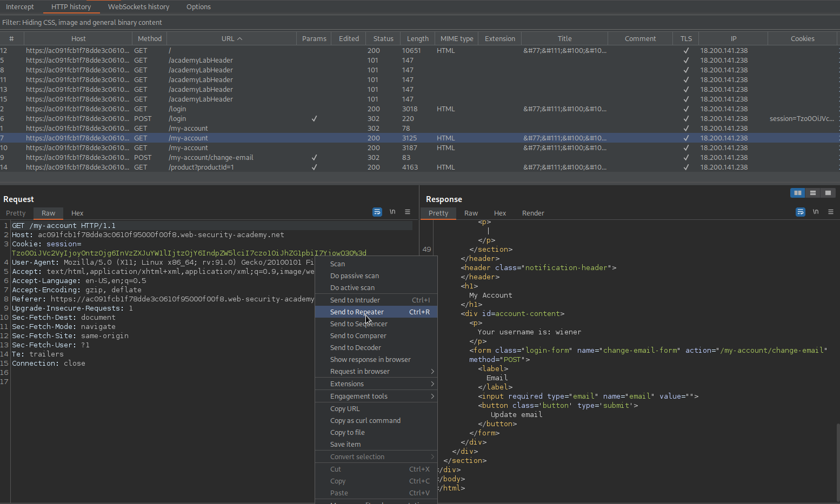Toggle word wrap icon in Response panel
The width and height of the screenshot is (840, 504).
[801, 212]
